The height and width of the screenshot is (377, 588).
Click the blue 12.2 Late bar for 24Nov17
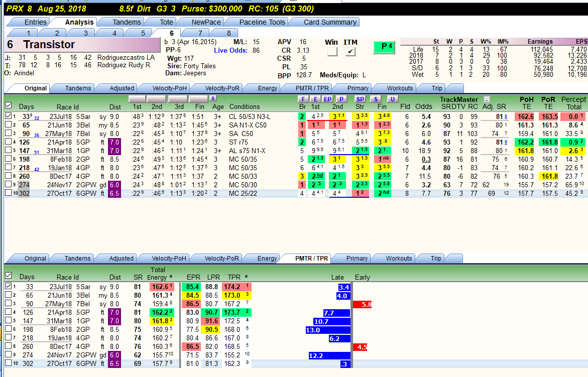tap(329, 355)
